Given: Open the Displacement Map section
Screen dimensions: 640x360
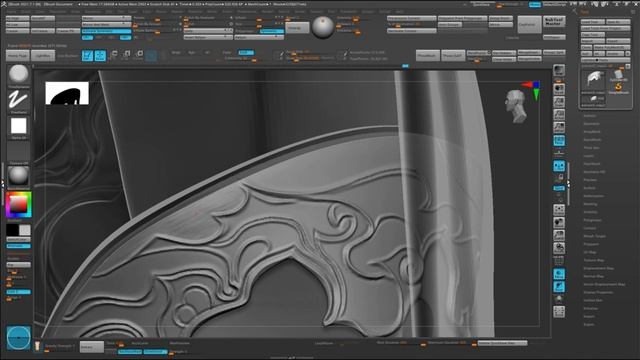Looking at the screenshot, I should coord(598,268).
